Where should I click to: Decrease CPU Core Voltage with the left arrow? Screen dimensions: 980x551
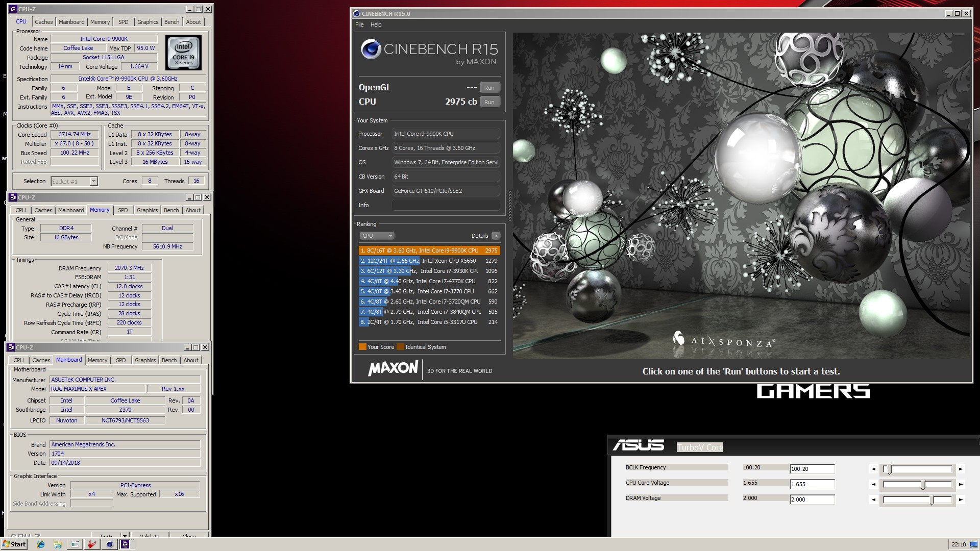pyautogui.click(x=873, y=484)
